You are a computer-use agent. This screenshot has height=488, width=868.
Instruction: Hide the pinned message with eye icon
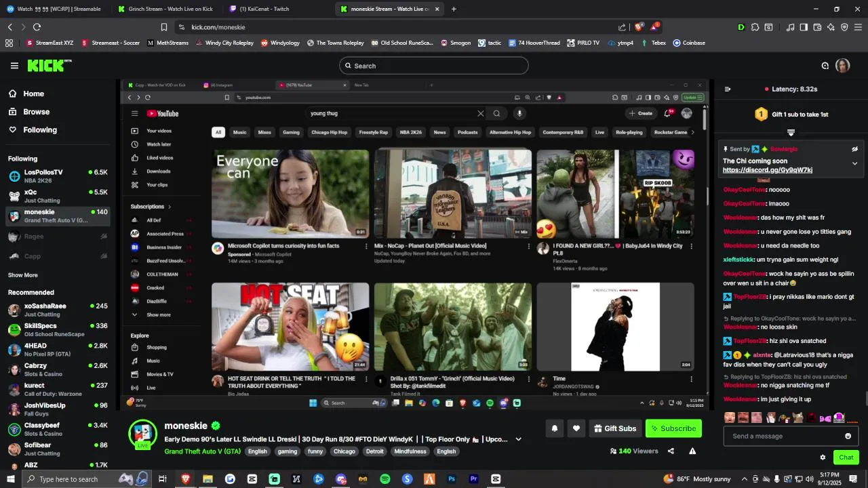point(854,149)
